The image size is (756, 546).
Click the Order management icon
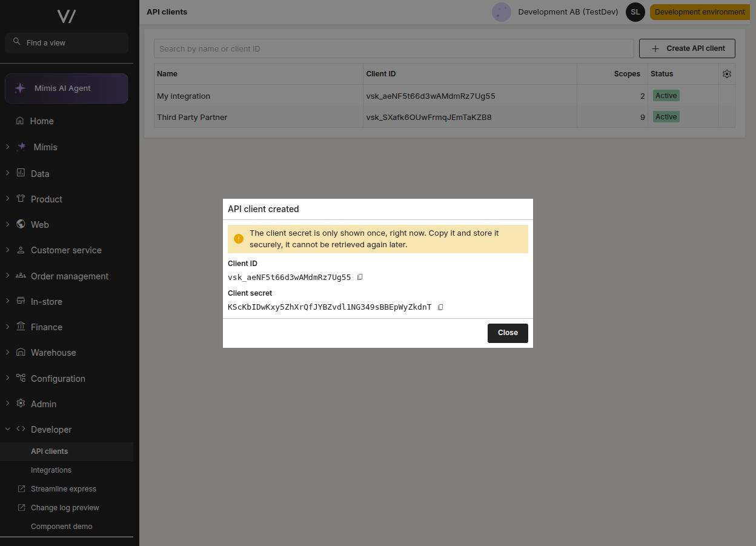(x=21, y=275)
